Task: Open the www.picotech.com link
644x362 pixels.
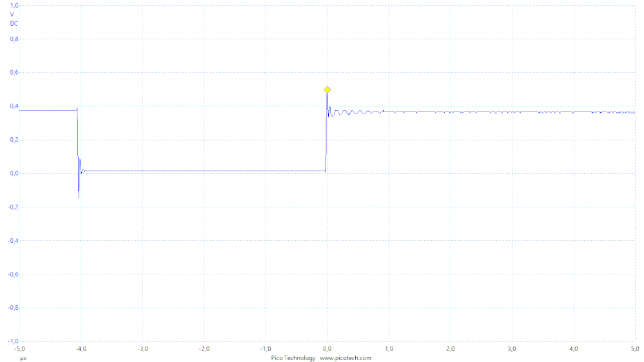Action: tap(346, 358)
